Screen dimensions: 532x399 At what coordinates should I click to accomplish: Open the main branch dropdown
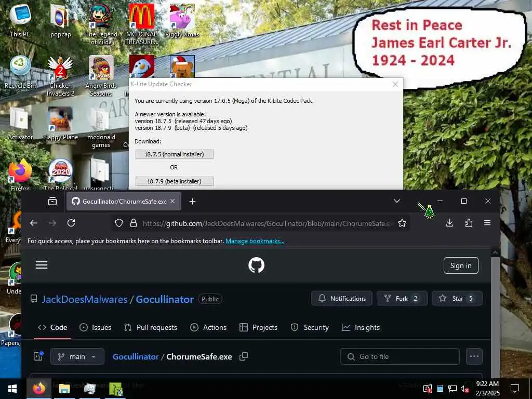pyautogui.click(x=77, y=356)
